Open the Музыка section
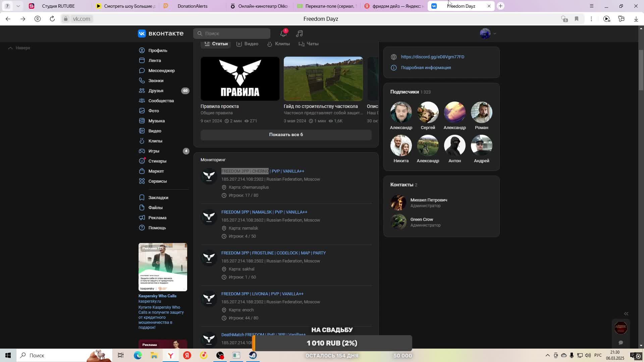This screenshot has width=644, height=362. click(x=156, y=121)
